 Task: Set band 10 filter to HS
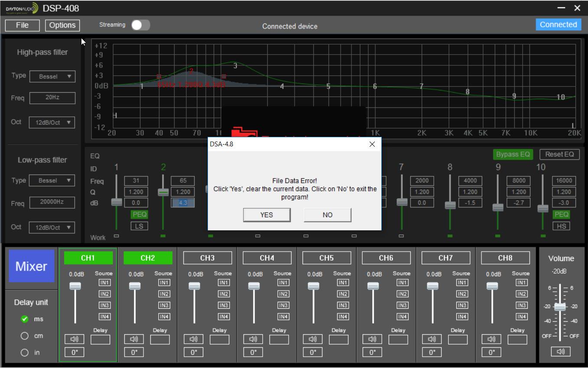pos(562,226)
